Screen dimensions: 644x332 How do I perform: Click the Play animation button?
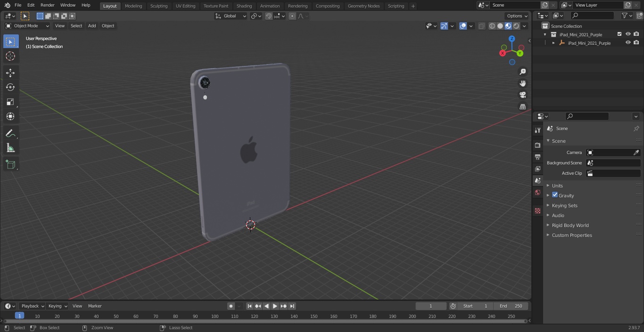(x=275, y=306)
